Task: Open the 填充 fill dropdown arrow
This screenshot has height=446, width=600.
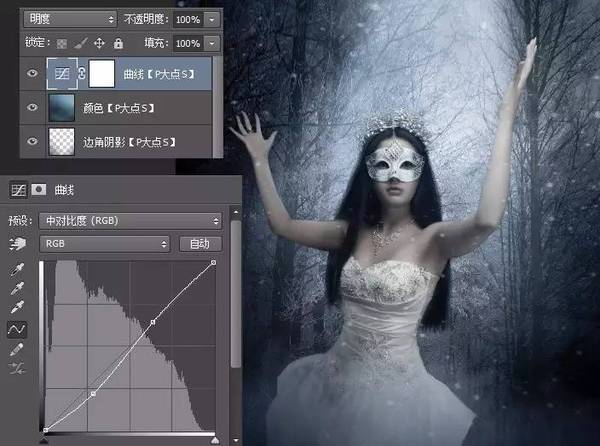Action: (x=212, y=43)
